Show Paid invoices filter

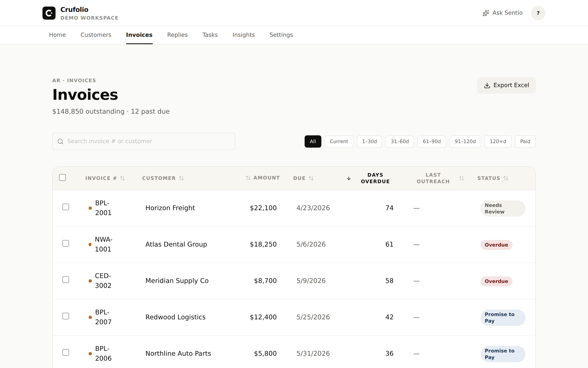(x=525, y=141)
